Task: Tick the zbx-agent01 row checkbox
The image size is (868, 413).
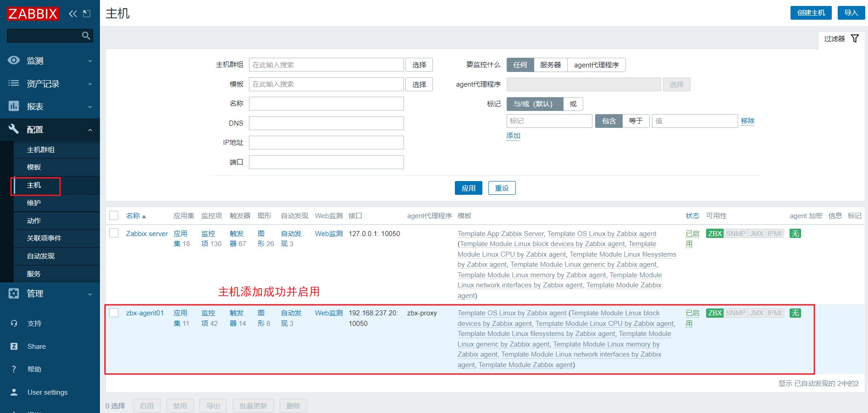Action: (114, 313)
